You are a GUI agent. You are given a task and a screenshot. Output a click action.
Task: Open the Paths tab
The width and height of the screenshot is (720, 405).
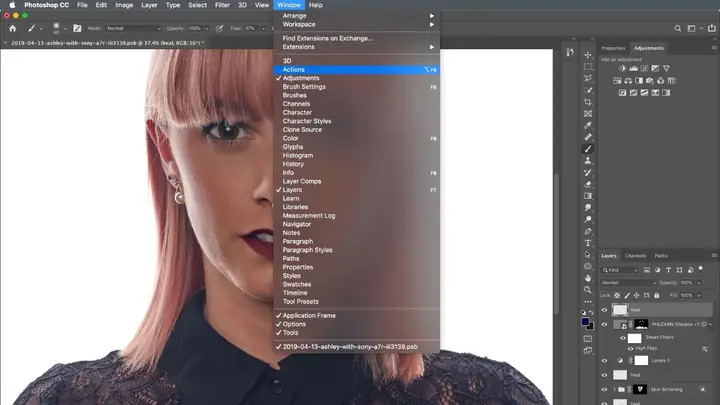(x=661, y=256)
